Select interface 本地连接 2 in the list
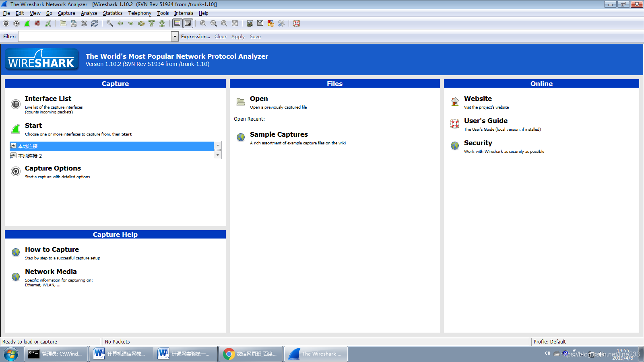Image resolution: width=644 pixels, height=362 pixels. (x=111, y=155)
